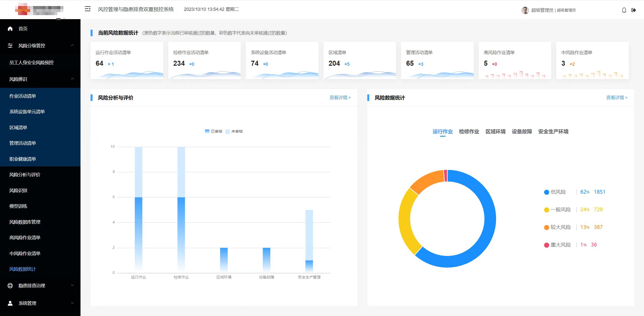Viewport: 644px width, 316px height.
Task: Open notifications bell icon
Action: point(624,10)
